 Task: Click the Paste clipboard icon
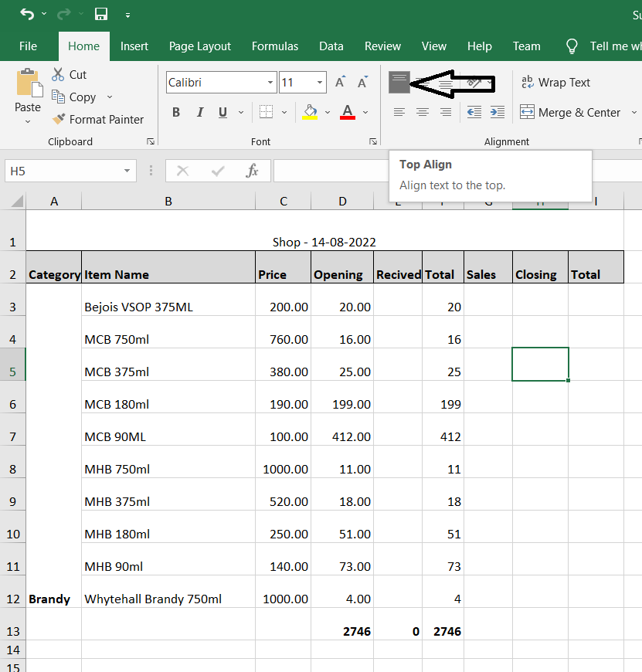(x=29, y=83)
